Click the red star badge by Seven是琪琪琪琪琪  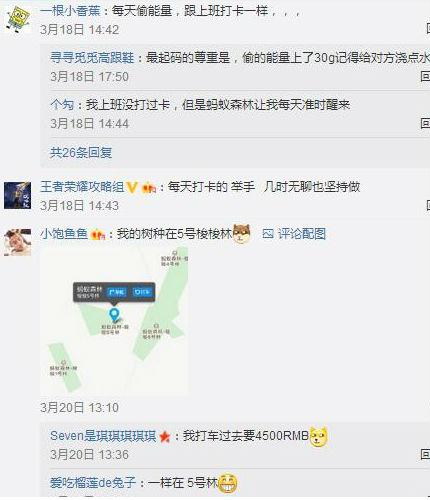pyautogui.click(x=165, y=436)
